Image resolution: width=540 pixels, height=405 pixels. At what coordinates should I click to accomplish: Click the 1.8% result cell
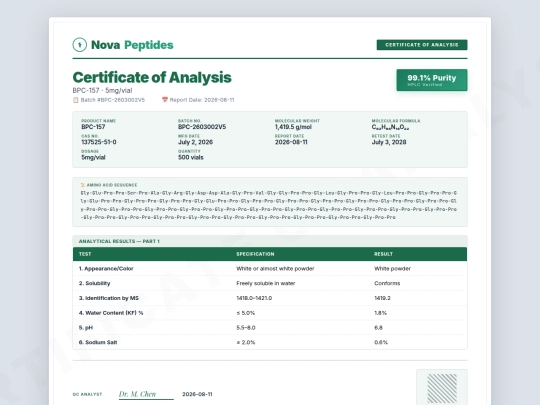381,313
